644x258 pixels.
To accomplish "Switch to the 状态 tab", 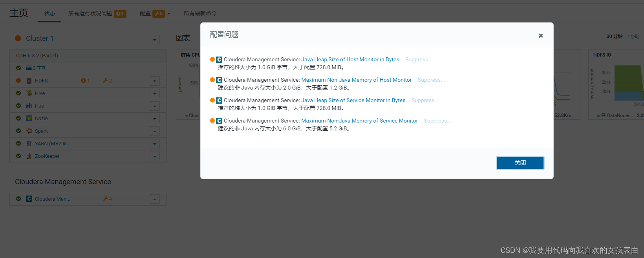I will 49,13.
